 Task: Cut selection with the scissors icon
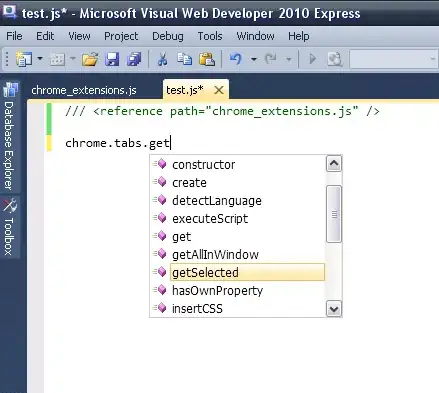(162, 59)
